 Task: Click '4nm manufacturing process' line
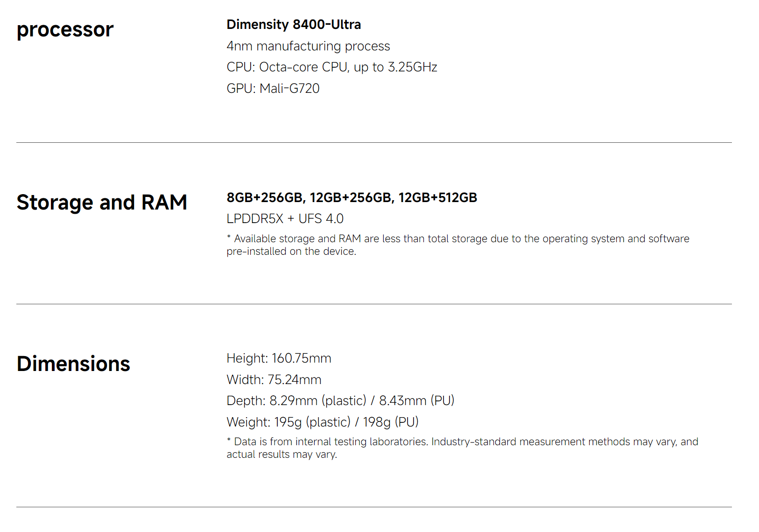[308, 46]
